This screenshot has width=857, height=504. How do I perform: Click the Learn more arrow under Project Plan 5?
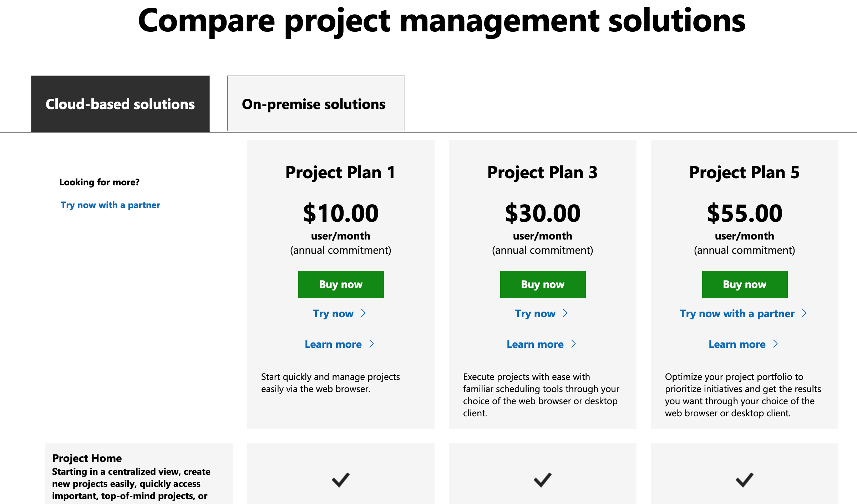(x=775, y=344)
